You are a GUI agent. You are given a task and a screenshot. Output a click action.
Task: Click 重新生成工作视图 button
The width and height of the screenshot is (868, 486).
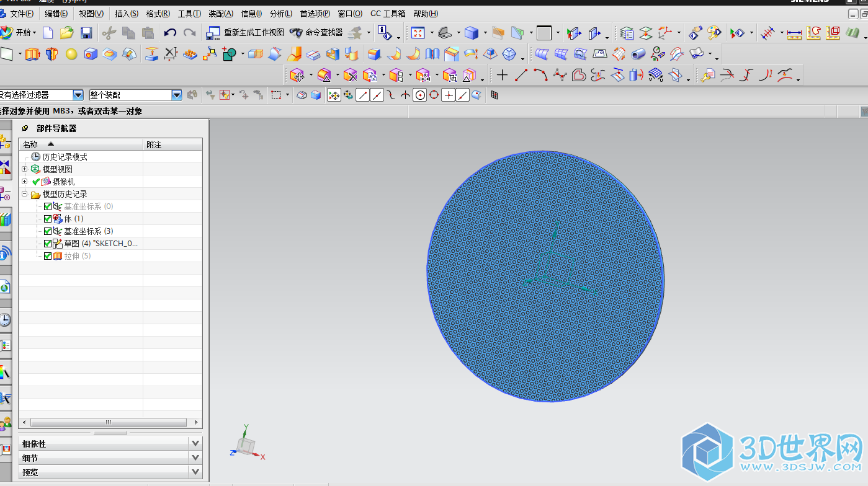[x=246, y=32]
